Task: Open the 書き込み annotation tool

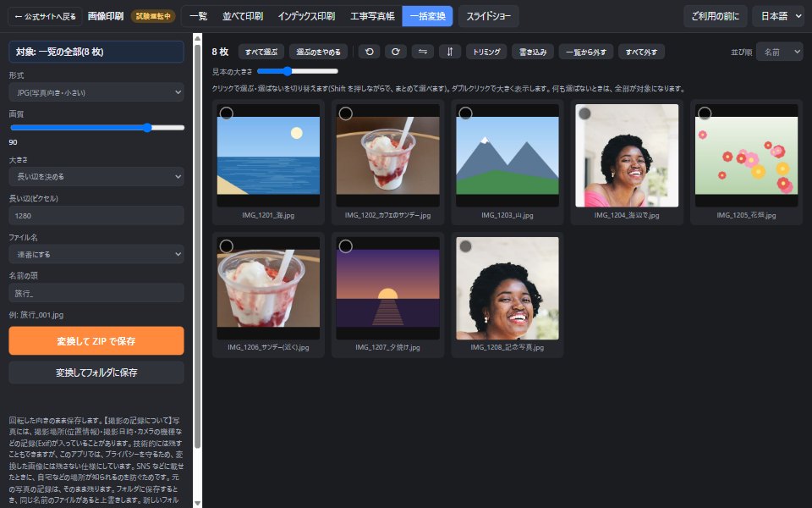Action: click(533, 52)
